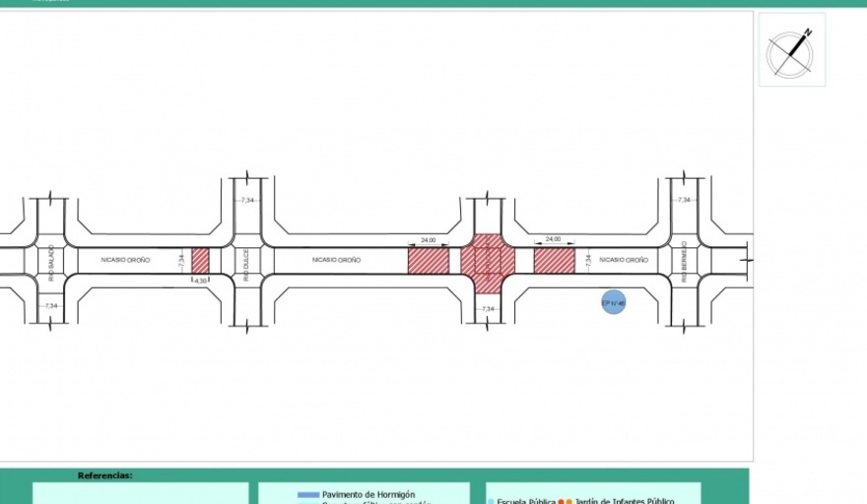The image size is (867, 504).
Task: Click the hatched red block left of center intersection
Action: (x=428, y=261)
